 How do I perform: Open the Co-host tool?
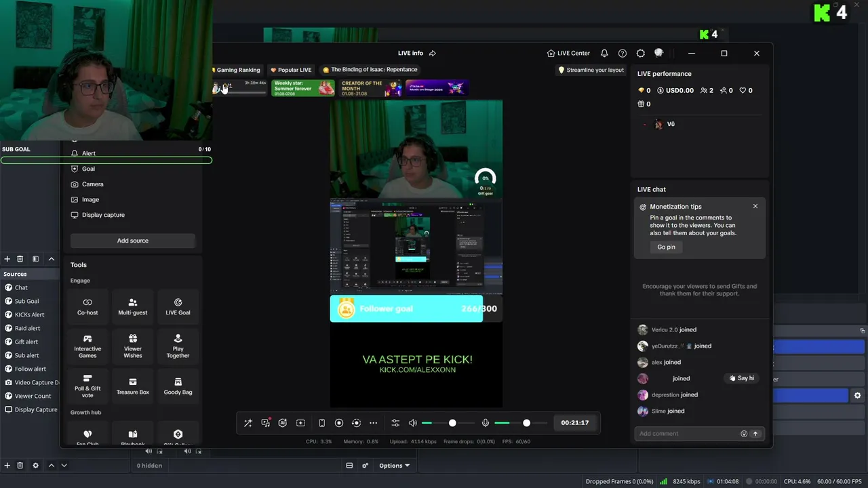87,307
